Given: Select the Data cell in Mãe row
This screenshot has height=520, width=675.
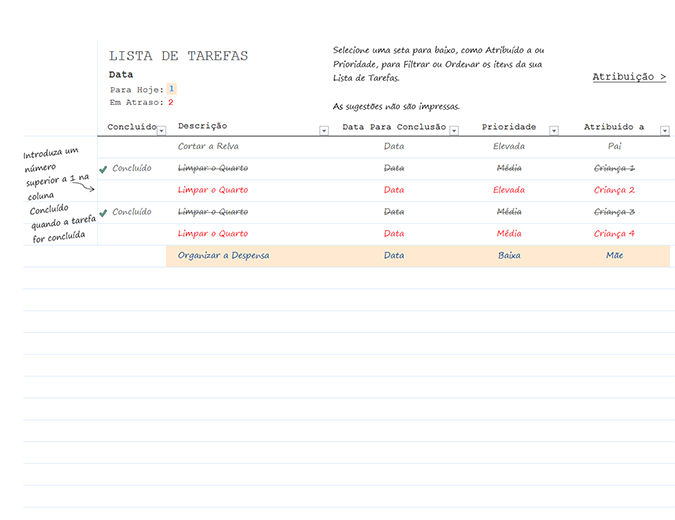Looking at the screenshot, I should click(394, 255).
